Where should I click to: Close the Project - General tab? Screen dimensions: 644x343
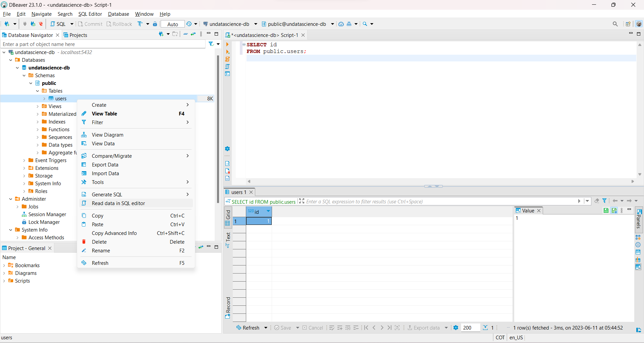(x=50, y=248)
